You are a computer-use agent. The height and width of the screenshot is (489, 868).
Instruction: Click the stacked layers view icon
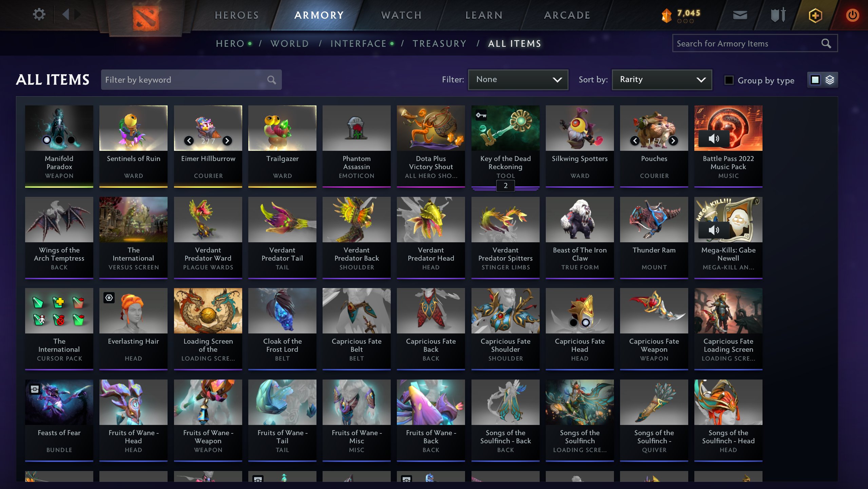[x=830, y=80]
